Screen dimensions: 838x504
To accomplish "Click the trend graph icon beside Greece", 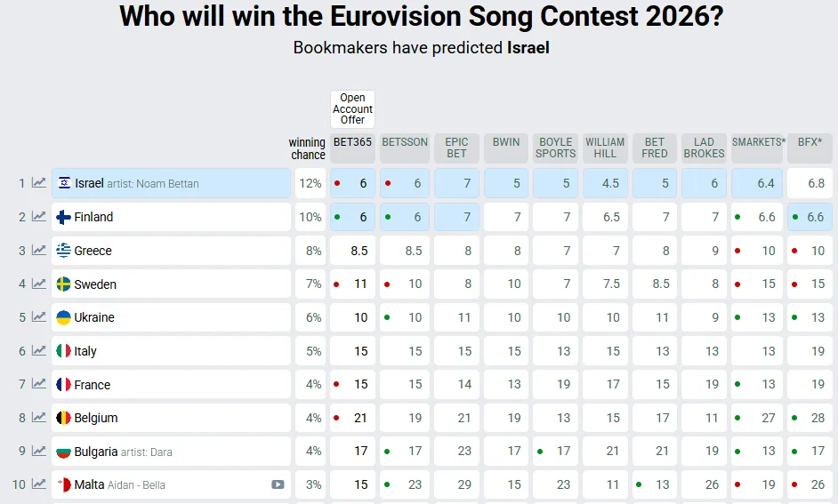I will pyautogui.click(x=38, y=251).
